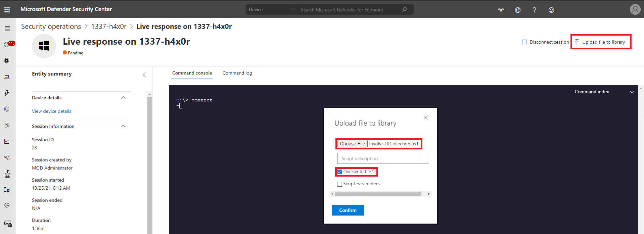Close the Upload file to library dialog
The image size is (644, 234).
point(426,118)
